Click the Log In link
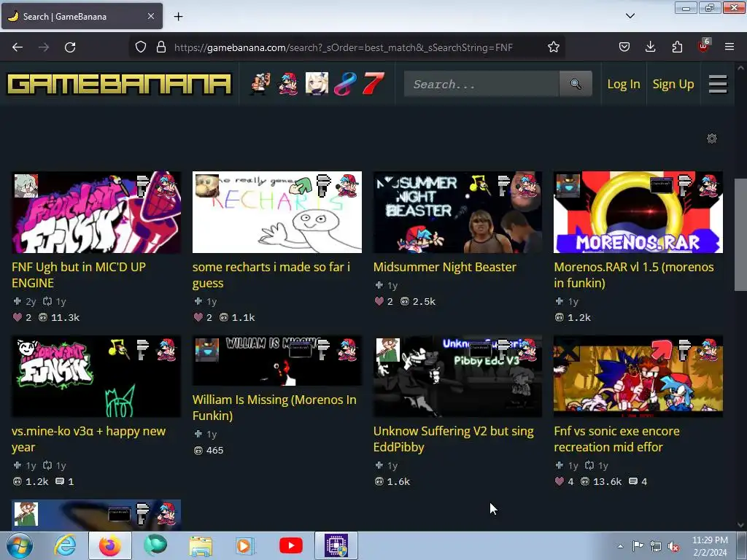 (x=623, y=85)
